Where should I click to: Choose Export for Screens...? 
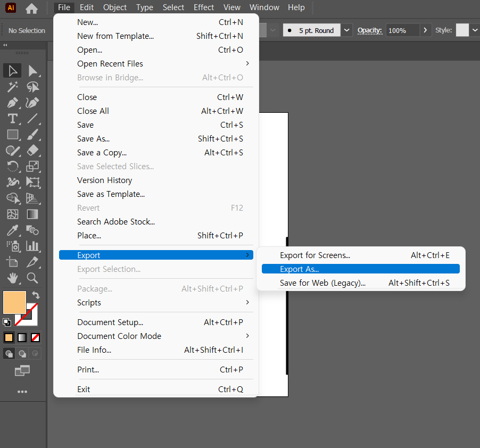(x=361, y=255)
